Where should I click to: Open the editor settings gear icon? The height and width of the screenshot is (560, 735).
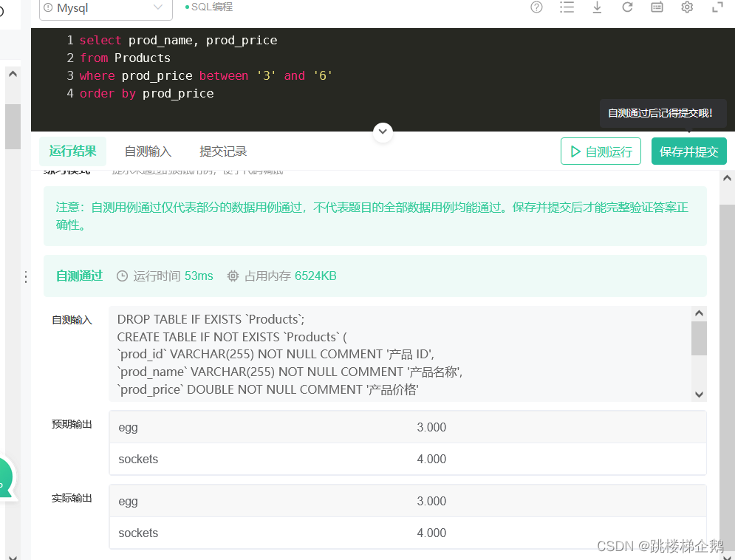(687, 7)
